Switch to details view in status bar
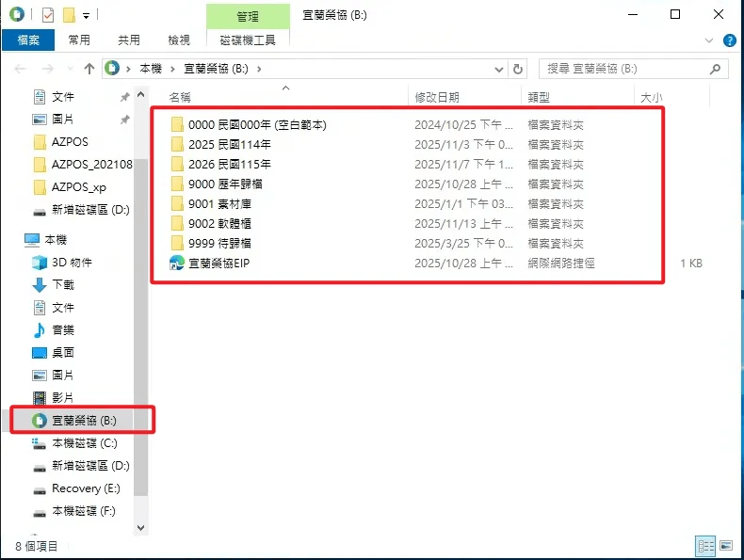Screen dimensions: 744x560 pyautogui.click(x=705, y=546)
